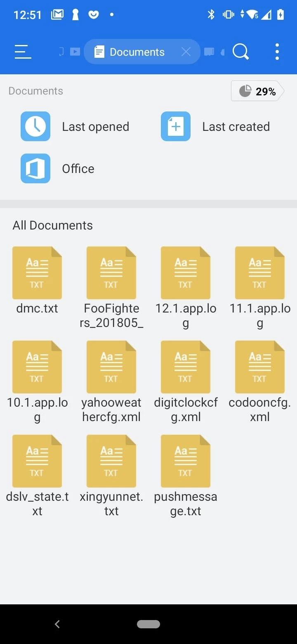Open the Office label
Image resolution: width=297 pixels, height=644 pixels.
(x=78, y=169)
